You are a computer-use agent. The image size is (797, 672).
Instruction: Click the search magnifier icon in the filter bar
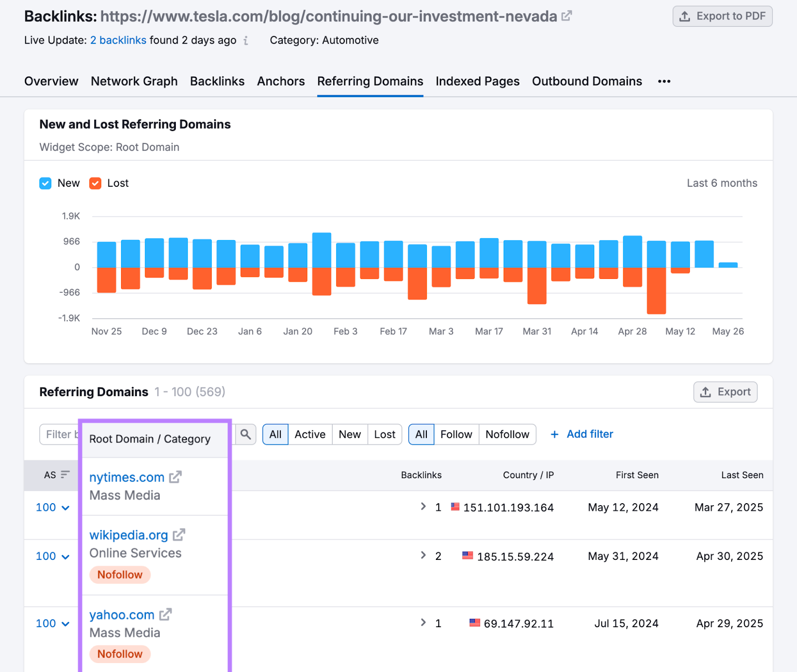click(245, 434)
